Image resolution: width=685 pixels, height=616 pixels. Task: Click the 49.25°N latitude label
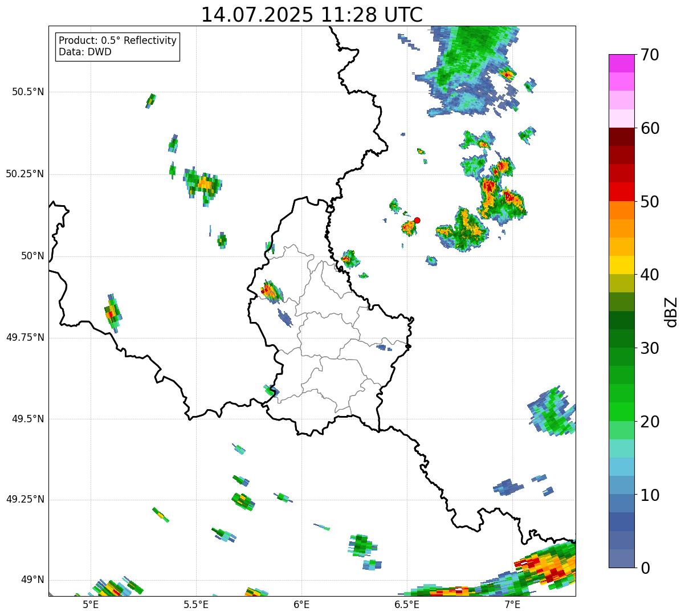tap(25, 499)
